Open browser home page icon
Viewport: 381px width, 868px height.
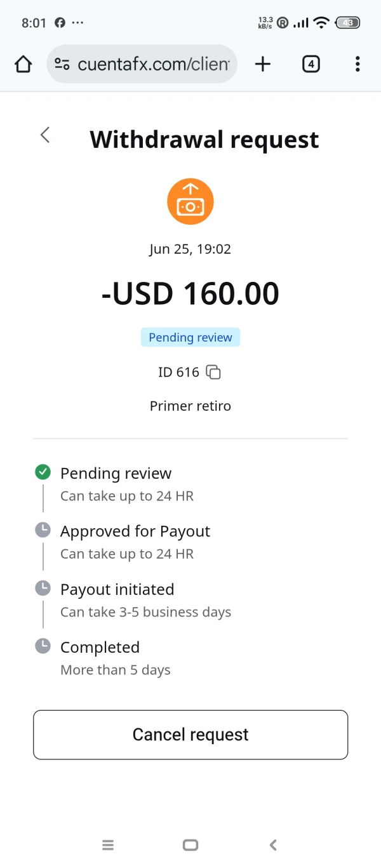click(x=23, y=64)
